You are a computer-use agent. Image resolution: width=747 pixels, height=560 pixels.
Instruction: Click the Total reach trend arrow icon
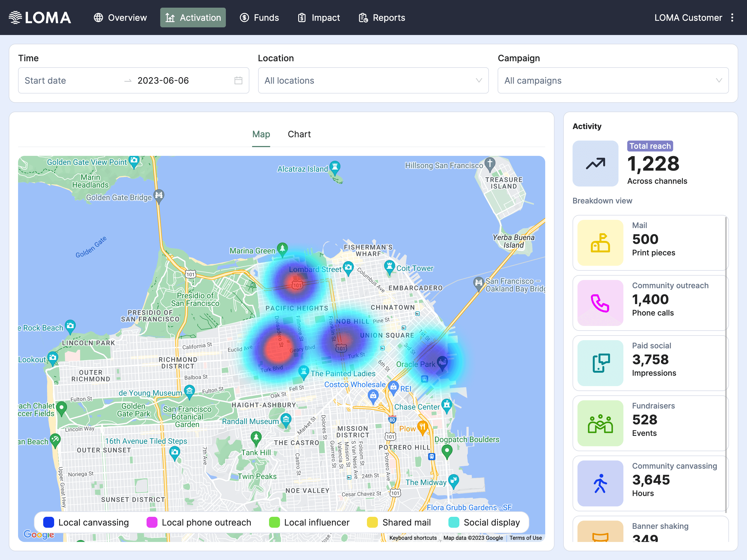(x=595, y=164)
